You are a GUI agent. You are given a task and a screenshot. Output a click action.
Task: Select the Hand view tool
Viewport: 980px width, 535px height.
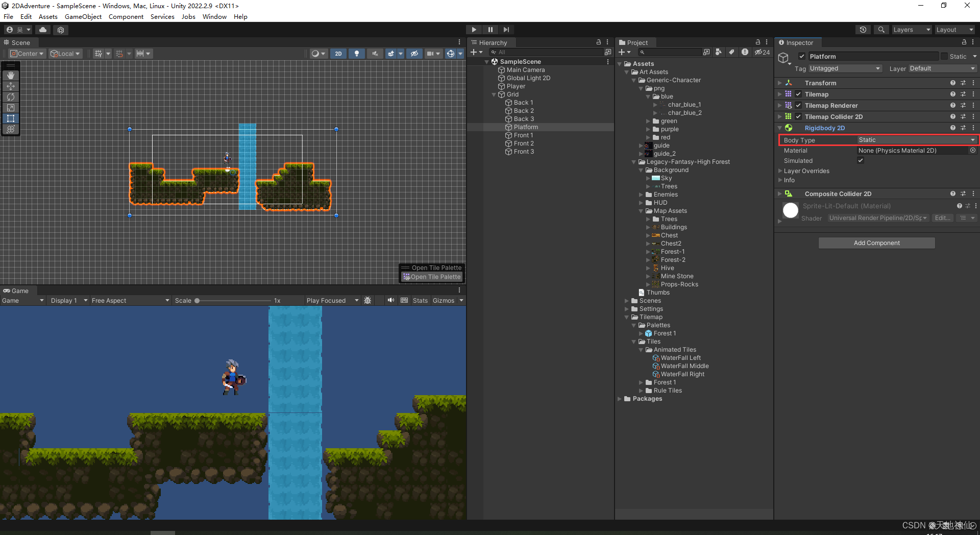point(11,75)
